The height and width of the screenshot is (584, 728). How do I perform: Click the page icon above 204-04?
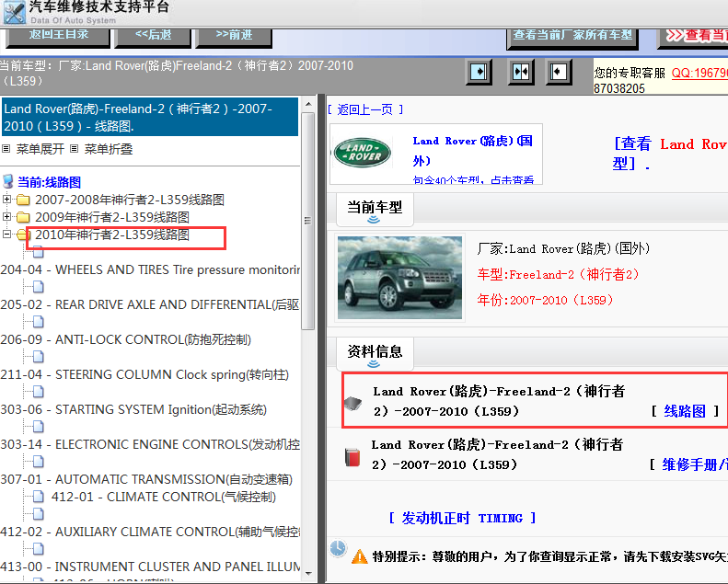38,252
